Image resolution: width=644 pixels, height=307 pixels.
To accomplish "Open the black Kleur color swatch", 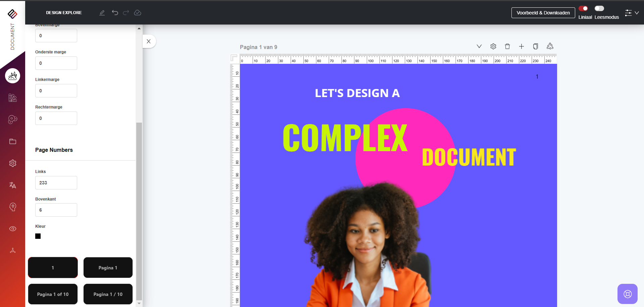I will coord(38,236).
